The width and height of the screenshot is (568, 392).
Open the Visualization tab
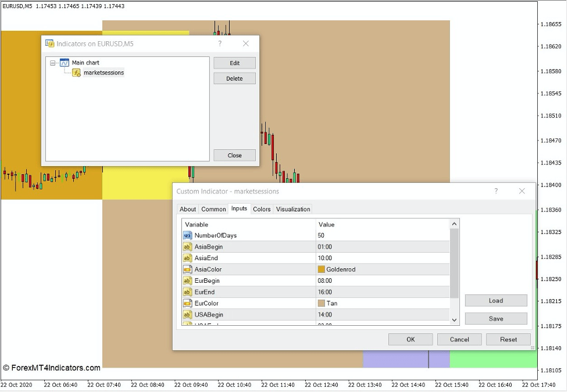click(x=293, y=209)
